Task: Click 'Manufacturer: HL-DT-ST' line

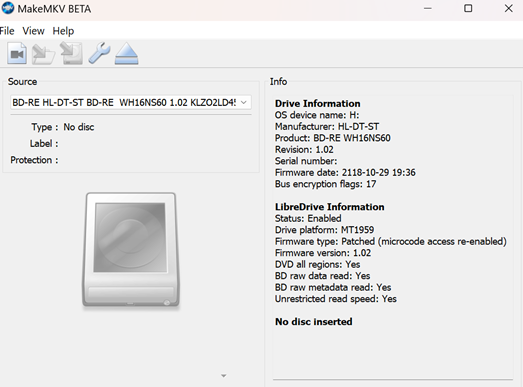Action: click(327, 127)
